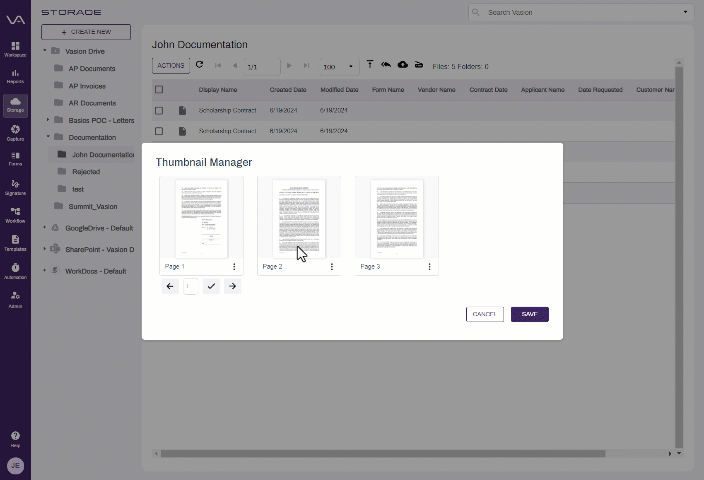Open the Admin sidebar icon
The width and height of the screenshot is (704, 480).
(15, 299)
